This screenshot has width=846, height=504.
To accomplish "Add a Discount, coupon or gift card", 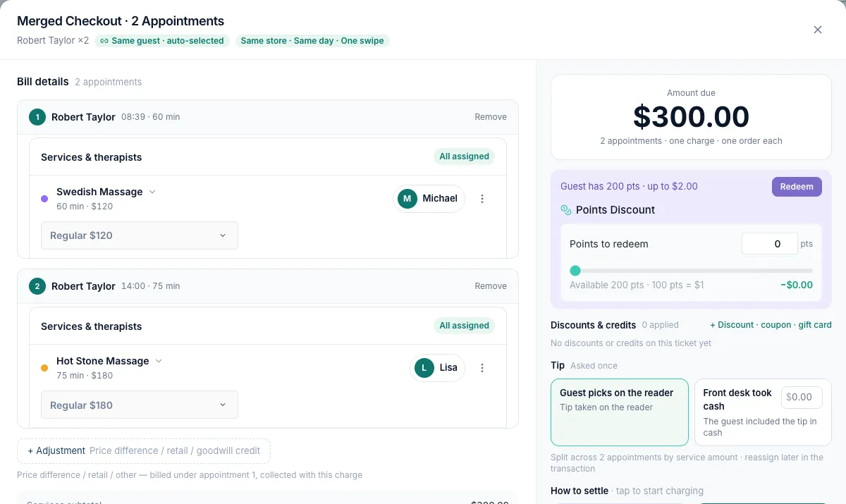I will (771, 325).
